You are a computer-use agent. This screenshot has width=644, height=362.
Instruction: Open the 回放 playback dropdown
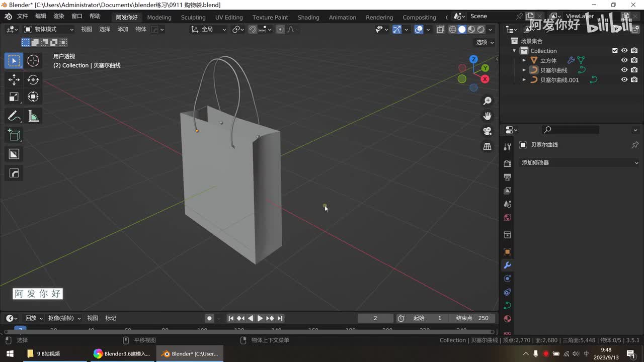click(x=33, y=318)
